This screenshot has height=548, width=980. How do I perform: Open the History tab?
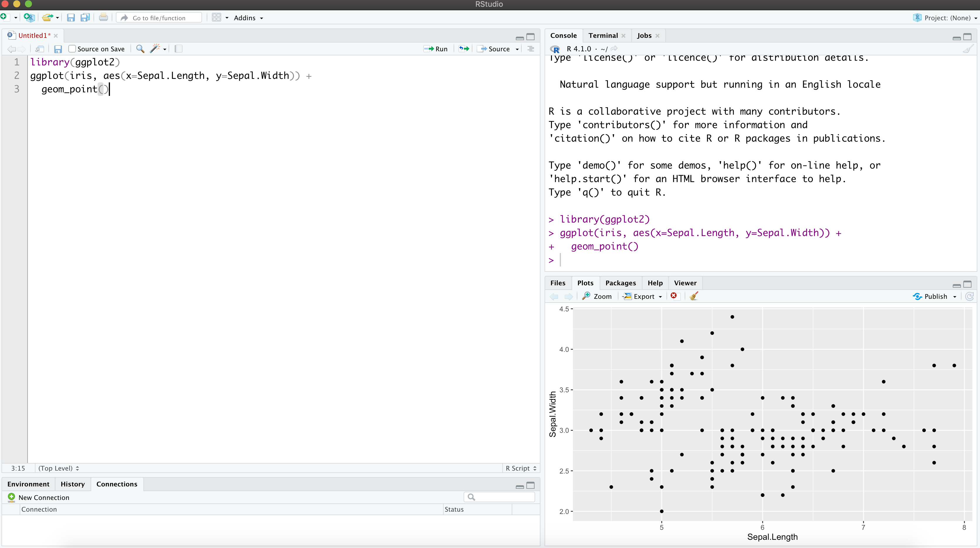72,484
